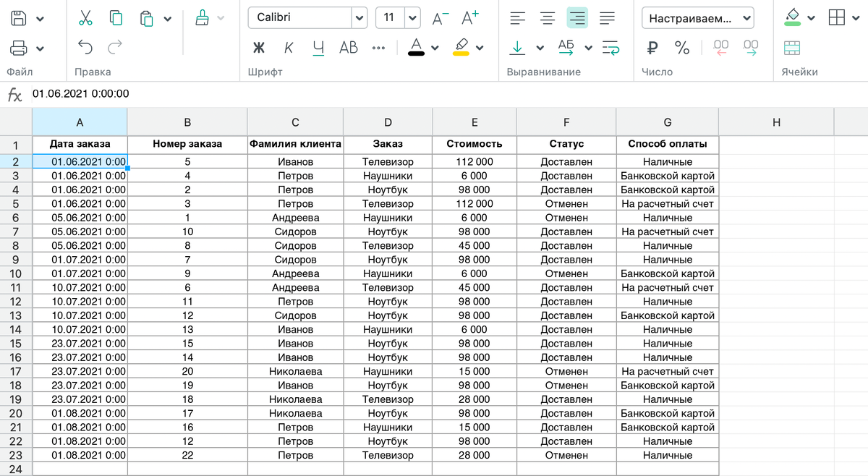Click the Print icon

(20, 48)
